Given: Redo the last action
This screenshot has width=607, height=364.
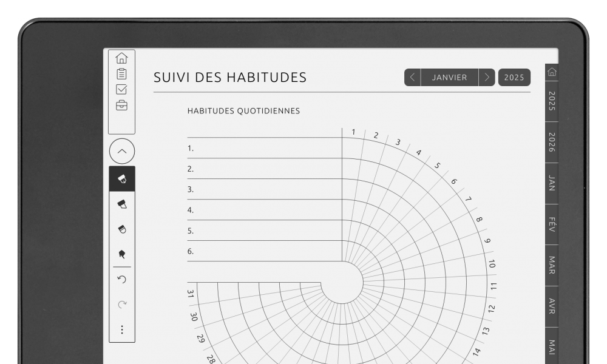Looking at the screenshot, I should click(x=122, y=305).
